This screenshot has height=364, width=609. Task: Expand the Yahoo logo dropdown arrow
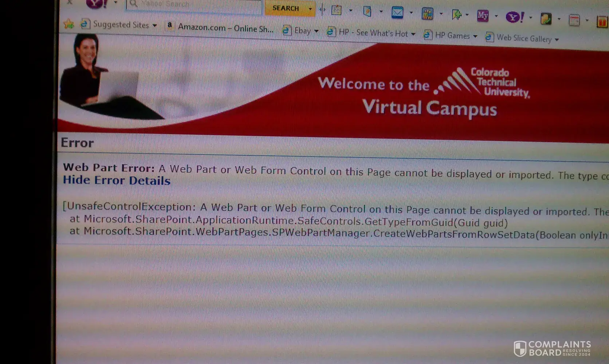point(115,3)
